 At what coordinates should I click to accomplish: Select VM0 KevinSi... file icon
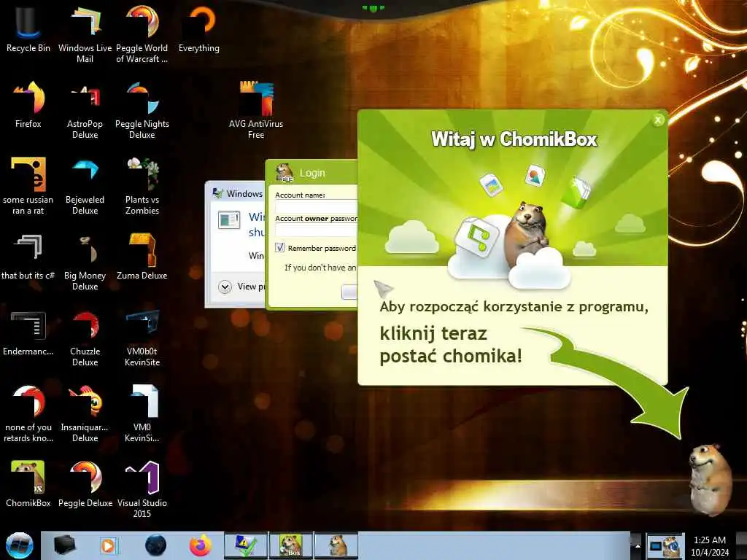[142, 413]
